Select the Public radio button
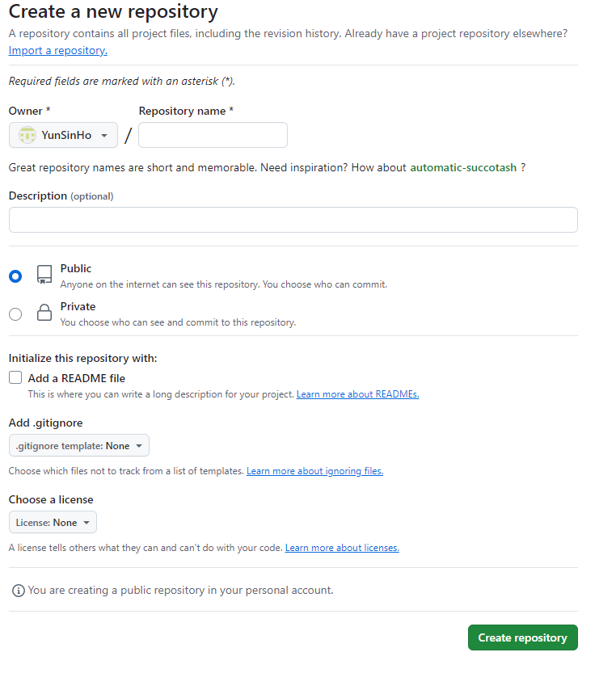The width and height of the screenshot is (616, 690). click(15, 276)
